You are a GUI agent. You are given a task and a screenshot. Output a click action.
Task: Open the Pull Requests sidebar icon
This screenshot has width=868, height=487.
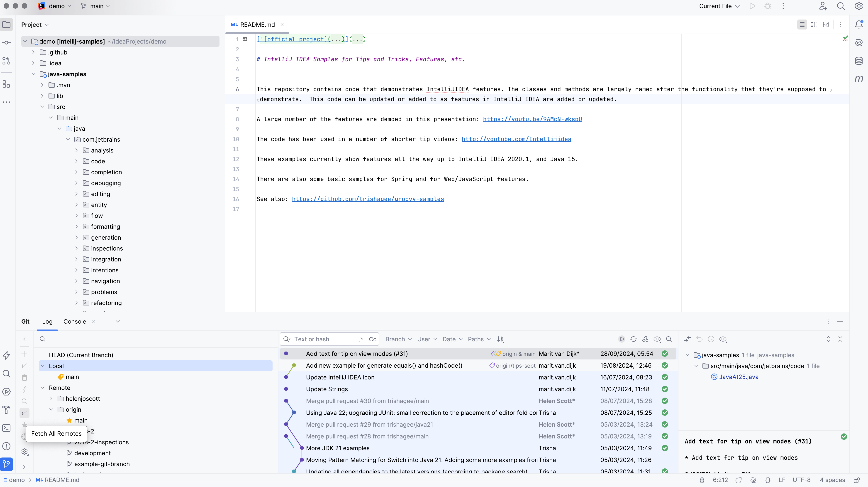(x=6, y=61)
